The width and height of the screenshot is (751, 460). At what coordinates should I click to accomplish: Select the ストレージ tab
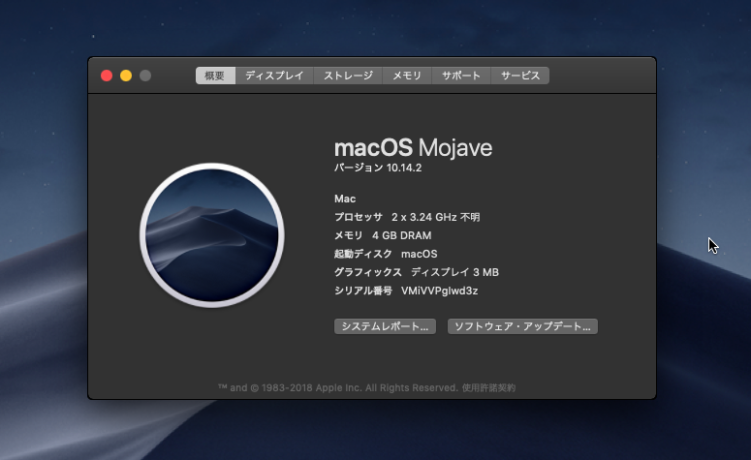pos(348,76)
